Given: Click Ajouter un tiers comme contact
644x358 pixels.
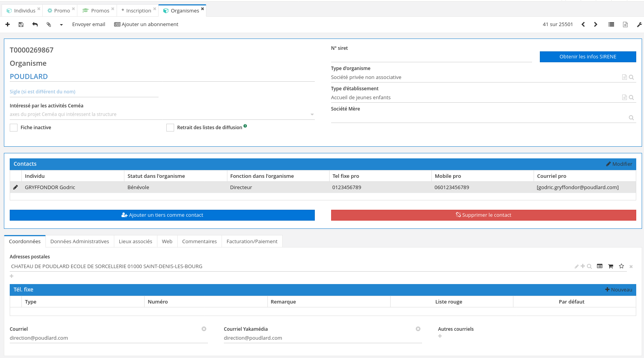Looking at the screenshot, I should point(162,215).
